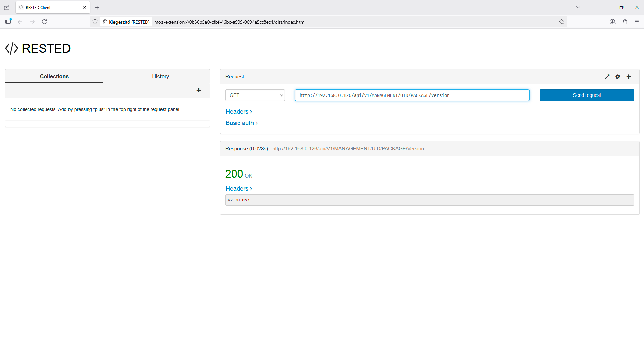Select the Collections tab

54,76
